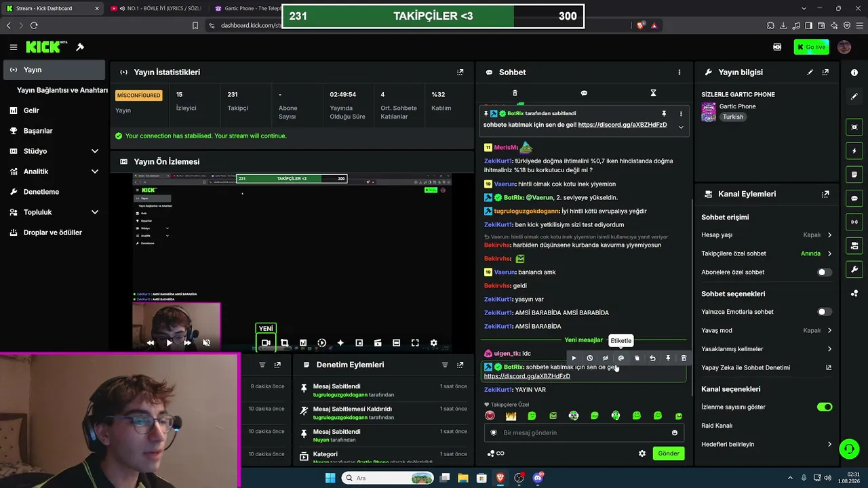The height and width of the screenshot is (488, 868).
Task: Click the bar chart icon in preview toolbar
Action: click(x=303, y=343)
